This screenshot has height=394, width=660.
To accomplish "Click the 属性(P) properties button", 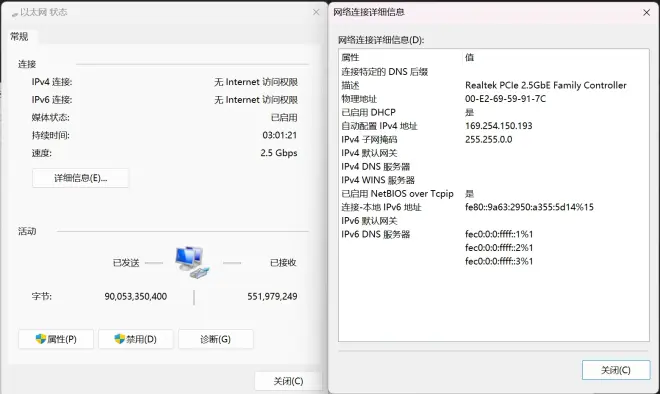I will [x=56, y=339].
